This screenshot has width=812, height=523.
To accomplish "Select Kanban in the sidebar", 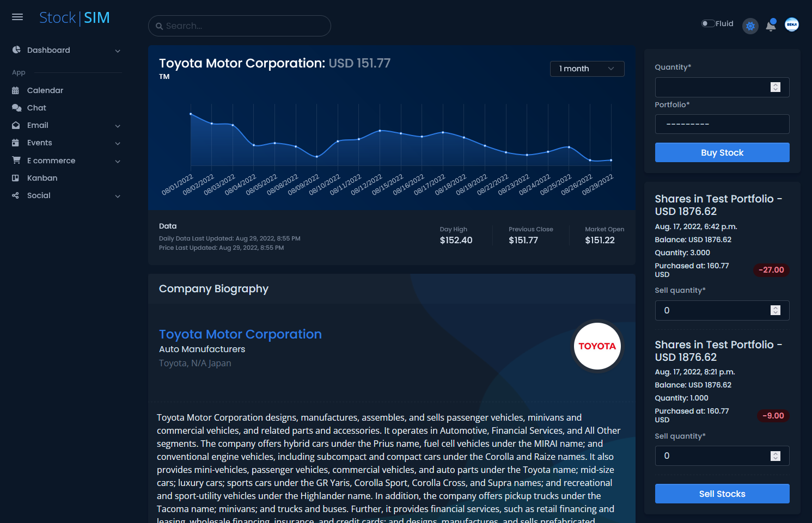I will (x=42, y=178).
